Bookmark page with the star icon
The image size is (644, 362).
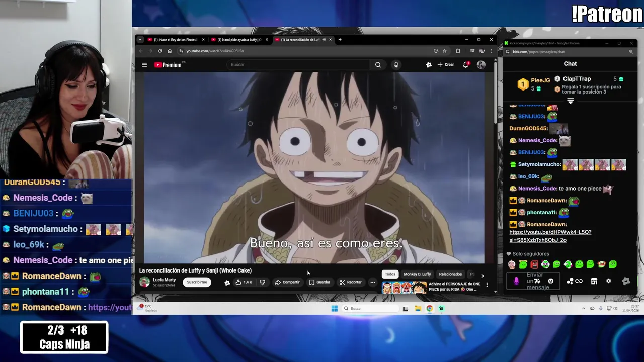(x=444, y=51)
